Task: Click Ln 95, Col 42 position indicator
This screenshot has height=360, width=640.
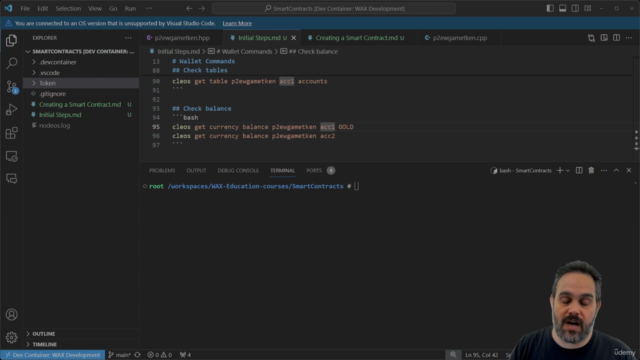Action: point(482,355)
